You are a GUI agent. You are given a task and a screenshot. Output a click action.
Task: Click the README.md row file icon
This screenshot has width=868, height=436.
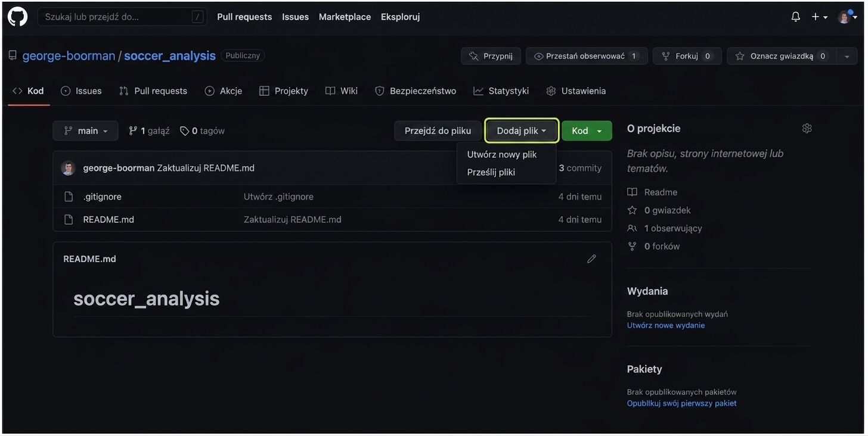(69, 219)
